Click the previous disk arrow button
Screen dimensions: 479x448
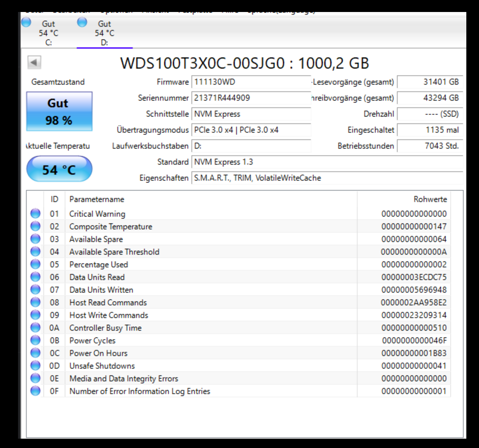tap(34, 62)
